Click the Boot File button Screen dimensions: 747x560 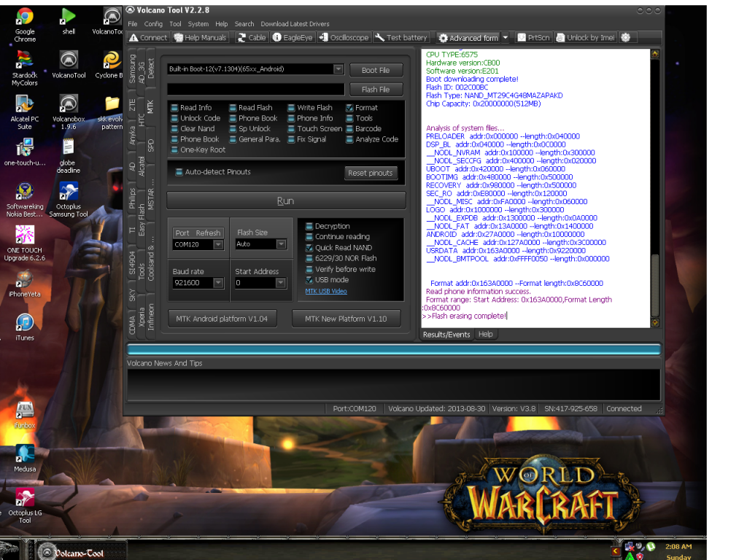(376, 70)
